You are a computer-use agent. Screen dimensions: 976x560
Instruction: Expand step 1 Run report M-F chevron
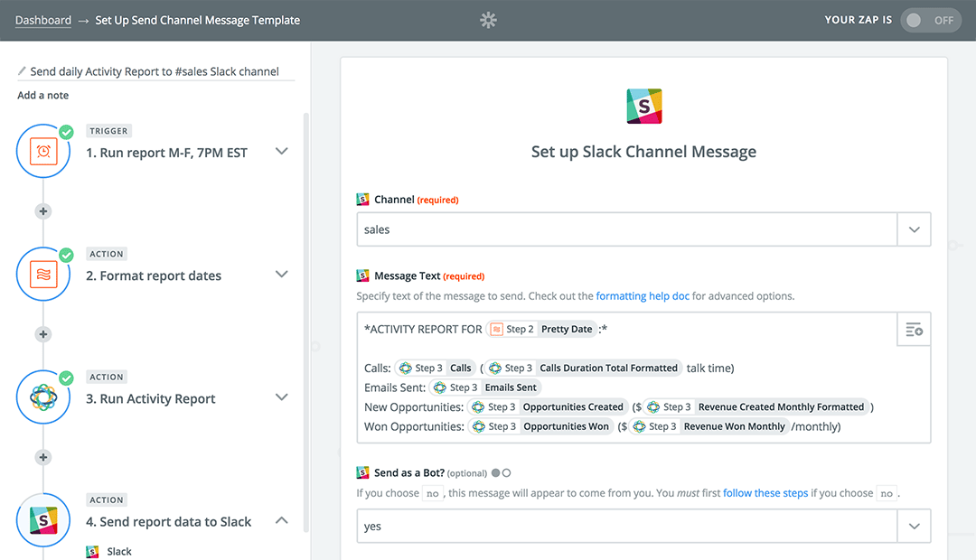pyautogui.click(x=281, y=151)
